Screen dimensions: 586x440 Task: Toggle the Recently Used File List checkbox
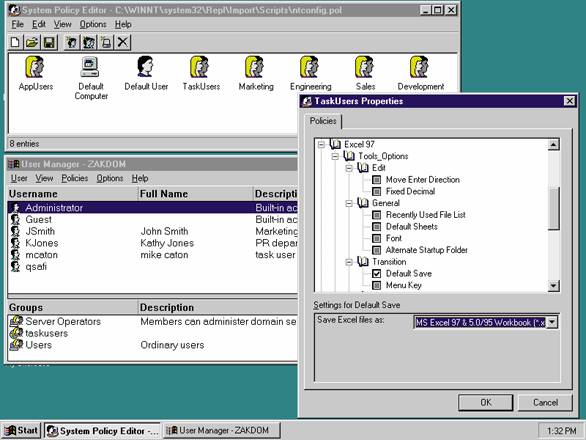click(377, 215)
